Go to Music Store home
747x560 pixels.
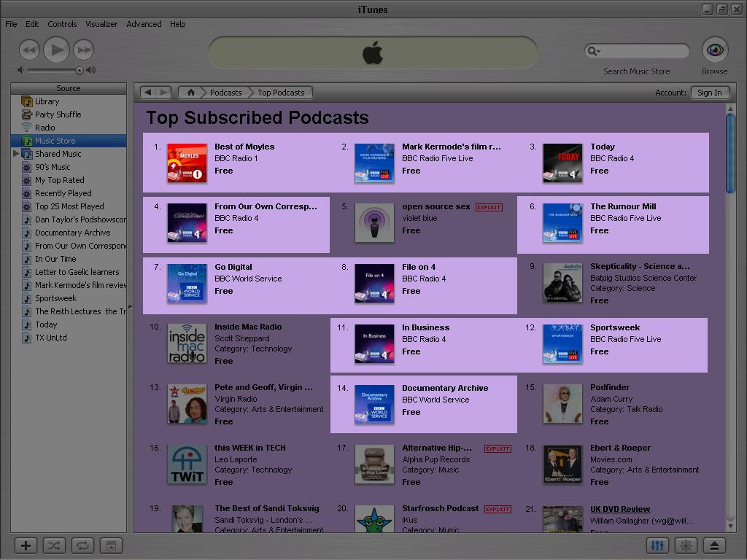point(190,93)
